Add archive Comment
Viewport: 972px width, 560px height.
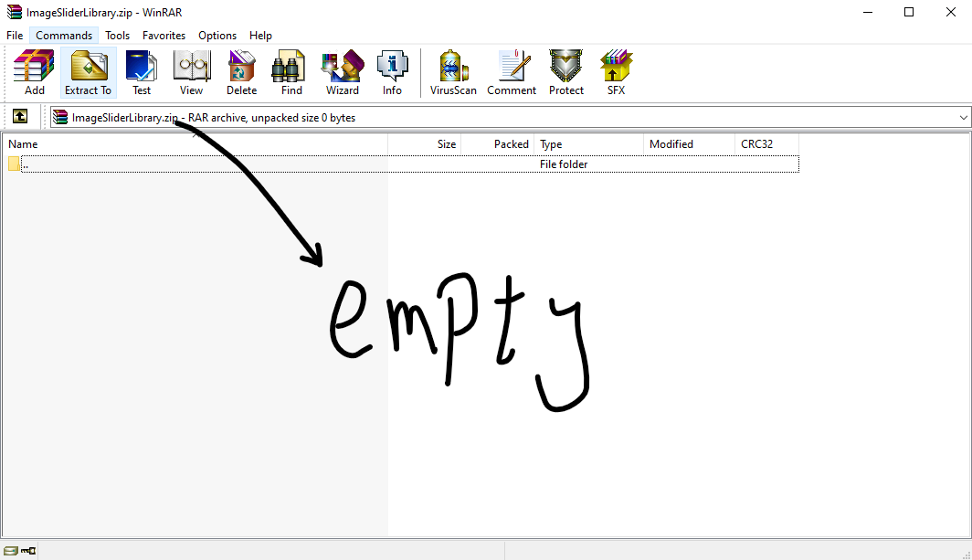point(512,72)
